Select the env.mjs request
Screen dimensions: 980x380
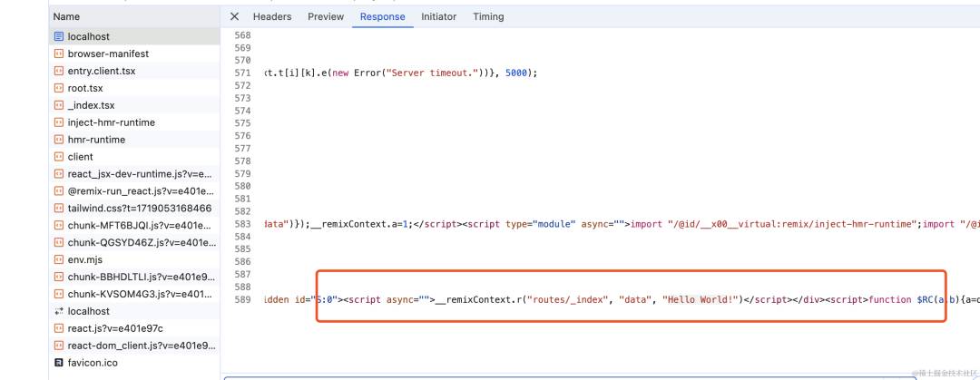click(134, 259)
